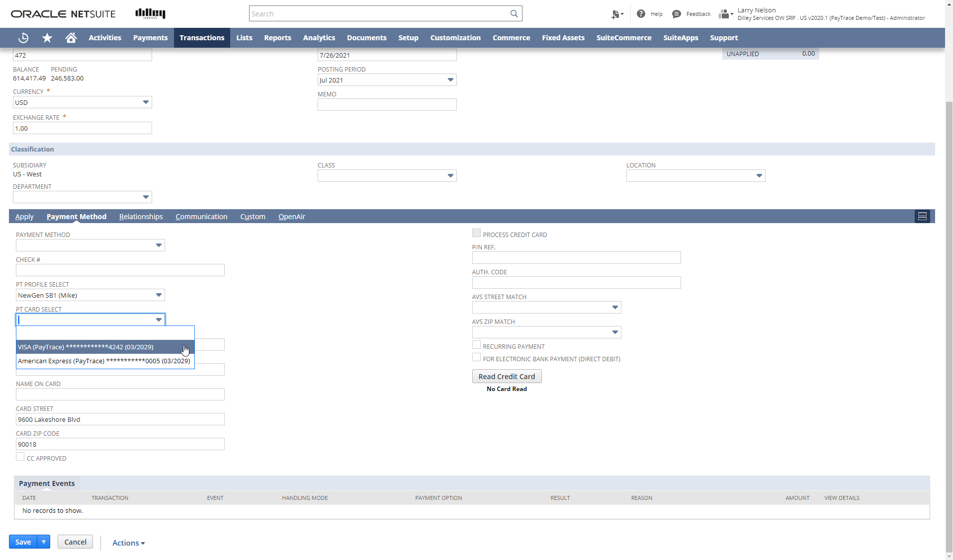Open the SuiteCommerce menu
Viewport: 953px width, 560px height.
pos(624,38)
